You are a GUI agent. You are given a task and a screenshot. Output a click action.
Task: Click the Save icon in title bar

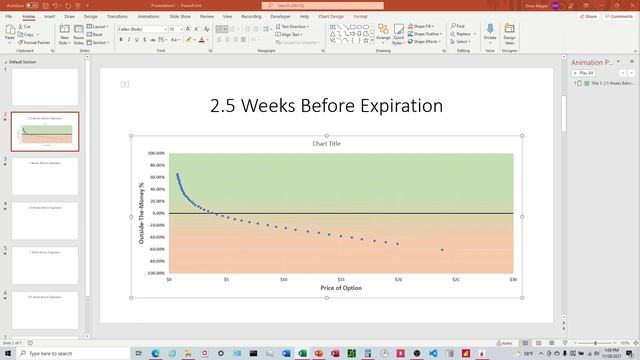tap(46, 6)
